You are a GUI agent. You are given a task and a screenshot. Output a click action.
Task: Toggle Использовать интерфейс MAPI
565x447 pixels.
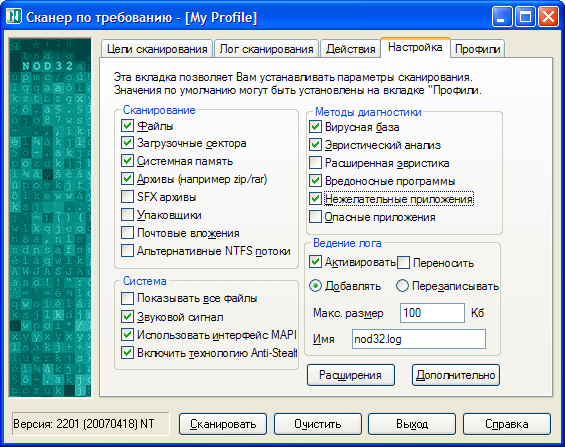point(127,335)
